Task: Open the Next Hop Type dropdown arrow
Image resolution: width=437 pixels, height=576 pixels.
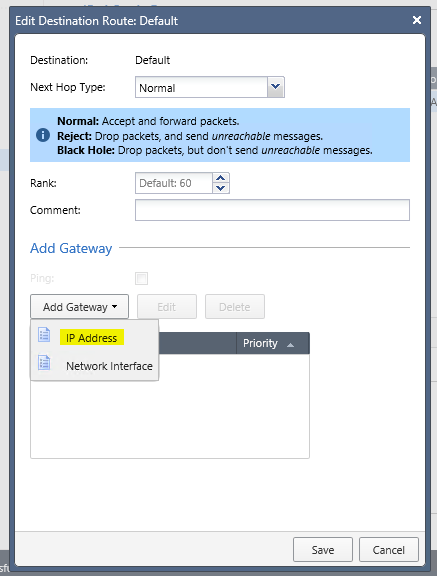Action: 276,87
